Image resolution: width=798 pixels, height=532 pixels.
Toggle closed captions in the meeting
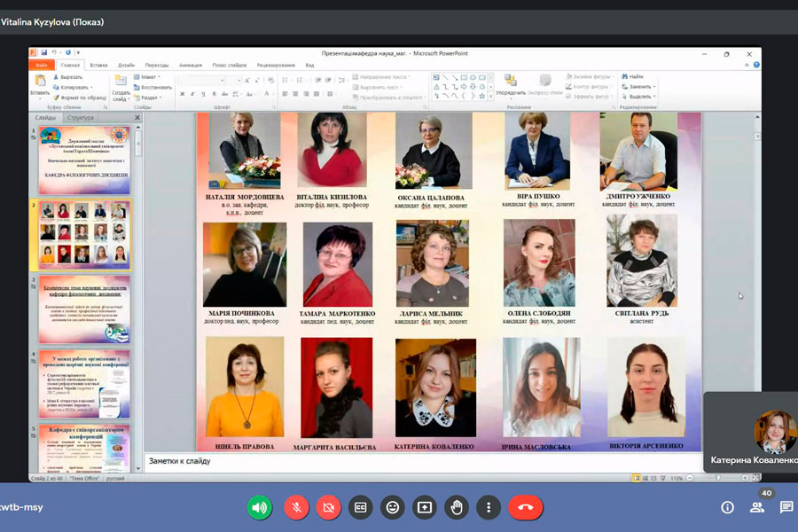[360, 507]
